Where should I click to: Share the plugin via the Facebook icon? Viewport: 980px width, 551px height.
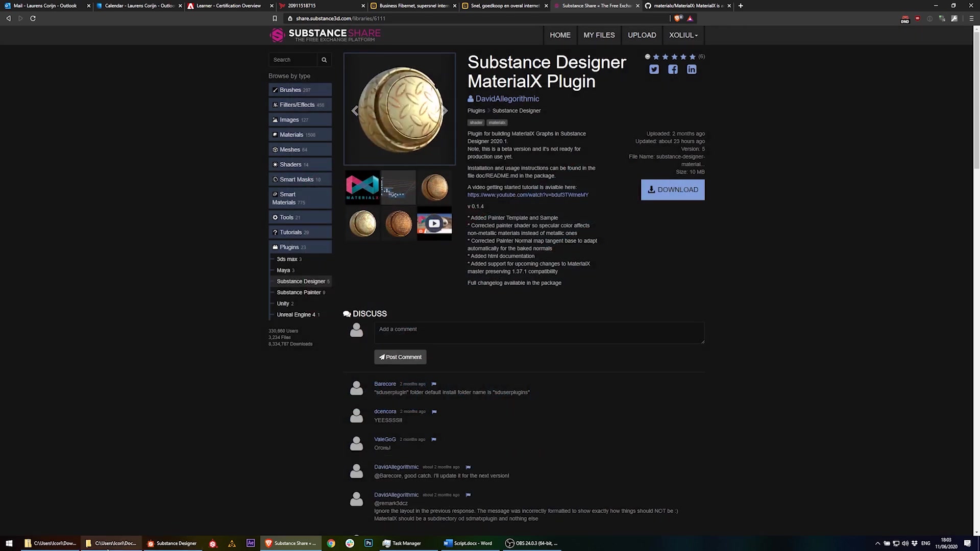click(x=672, y=69)
